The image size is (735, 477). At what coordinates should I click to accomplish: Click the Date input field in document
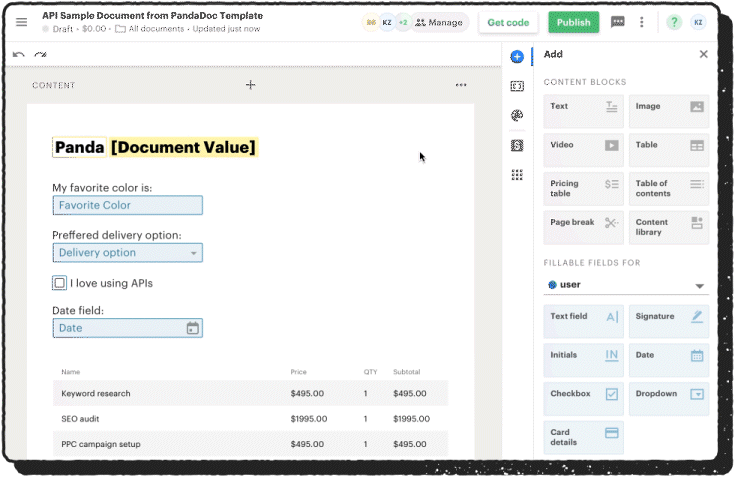coord(128,328)
